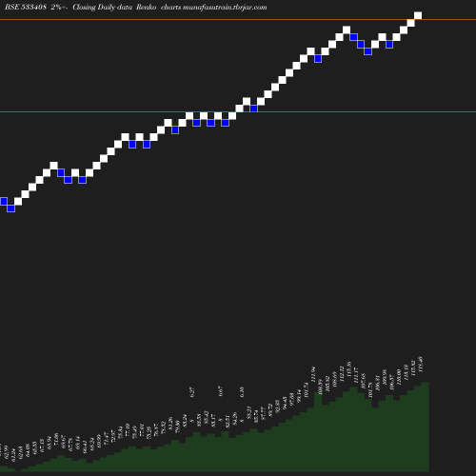
Task: Click the '62.99' price label
Action: (x=7, y=452)
